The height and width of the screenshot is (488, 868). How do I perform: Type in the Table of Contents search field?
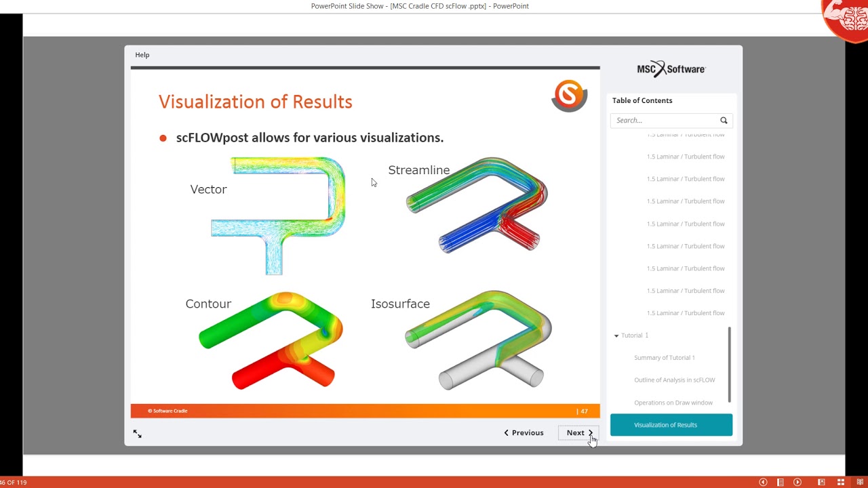tap(671, 121)
